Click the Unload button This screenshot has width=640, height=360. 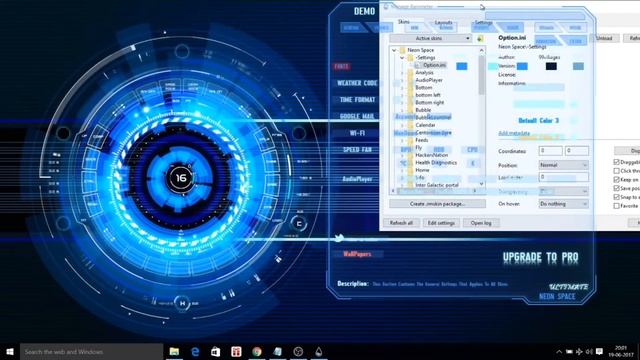tap(604, 38)
